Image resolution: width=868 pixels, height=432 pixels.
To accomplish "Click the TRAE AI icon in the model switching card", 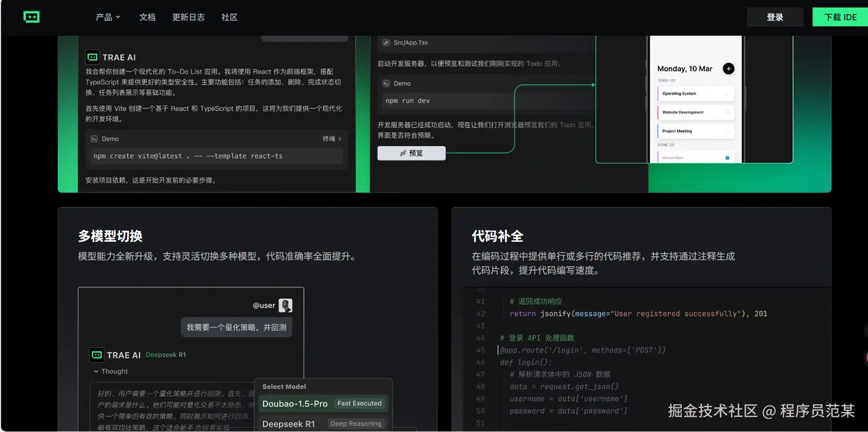I will (96, 355).
